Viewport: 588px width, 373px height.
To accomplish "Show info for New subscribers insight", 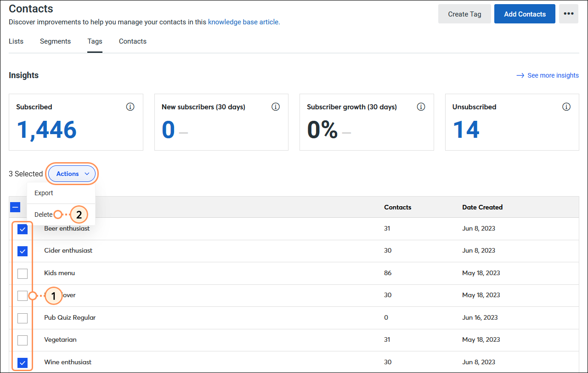I will pyautogui.click(x=276, y=107).
